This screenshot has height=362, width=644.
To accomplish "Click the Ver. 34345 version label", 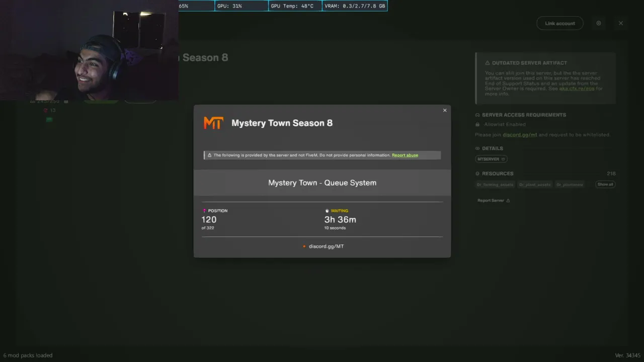I will [627, 355].
